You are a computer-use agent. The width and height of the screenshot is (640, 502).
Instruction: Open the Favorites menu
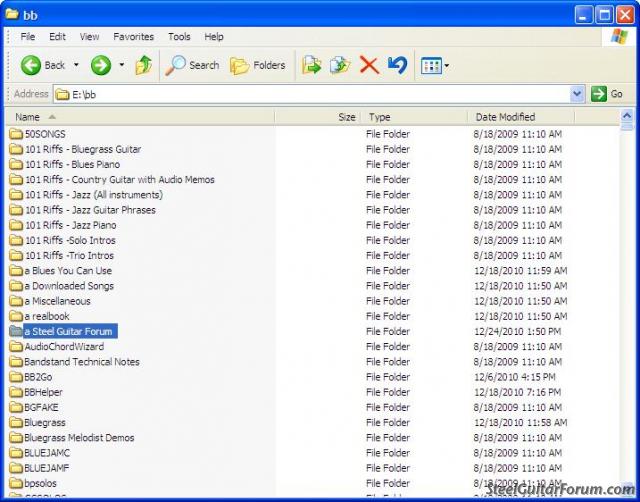pos(133,37)
